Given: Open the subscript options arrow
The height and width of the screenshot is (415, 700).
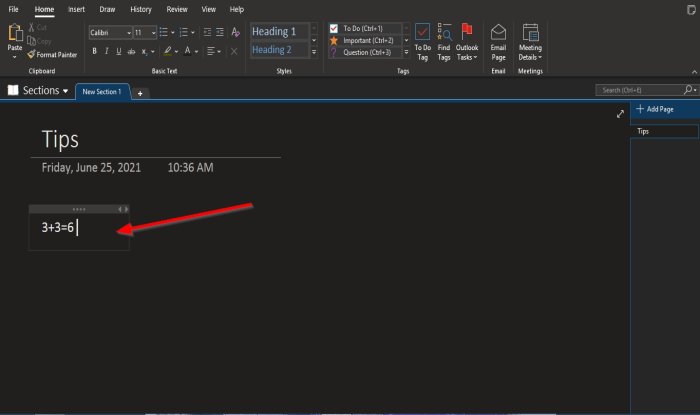Looking at the screenshot, I should pos(153,52).
